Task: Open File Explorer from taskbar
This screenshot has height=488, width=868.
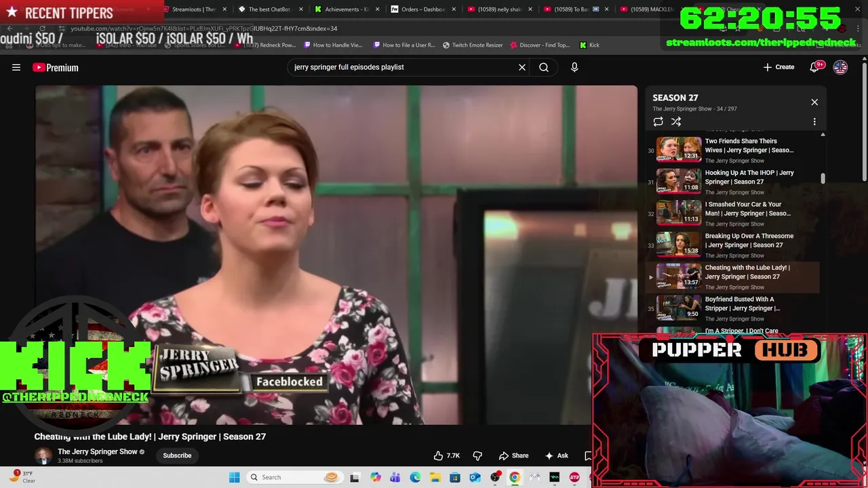Action: click(435, 477)
